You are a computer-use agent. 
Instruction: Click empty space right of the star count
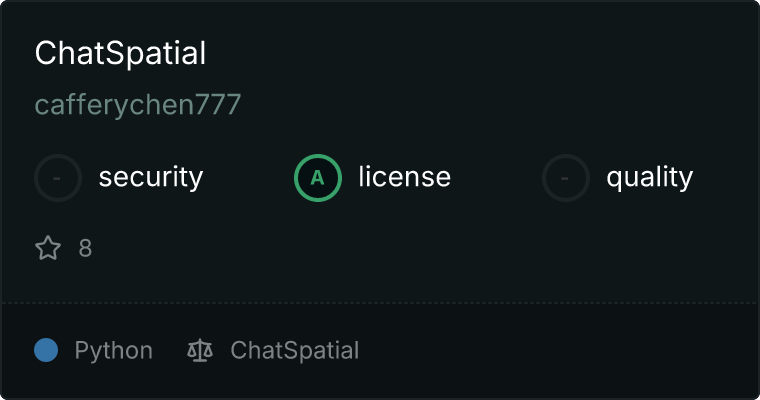coord(400,248)
